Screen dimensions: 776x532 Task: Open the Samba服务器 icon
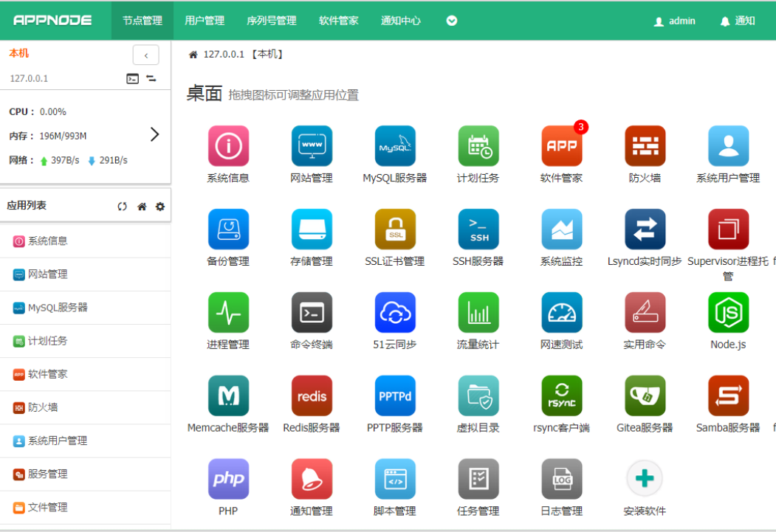pyautogui.click(x=728, y=395)
